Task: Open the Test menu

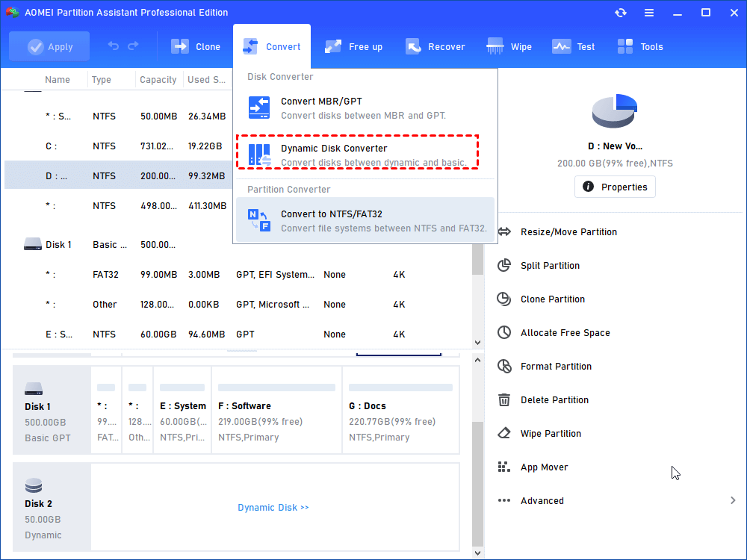Action: coord(573,46)
